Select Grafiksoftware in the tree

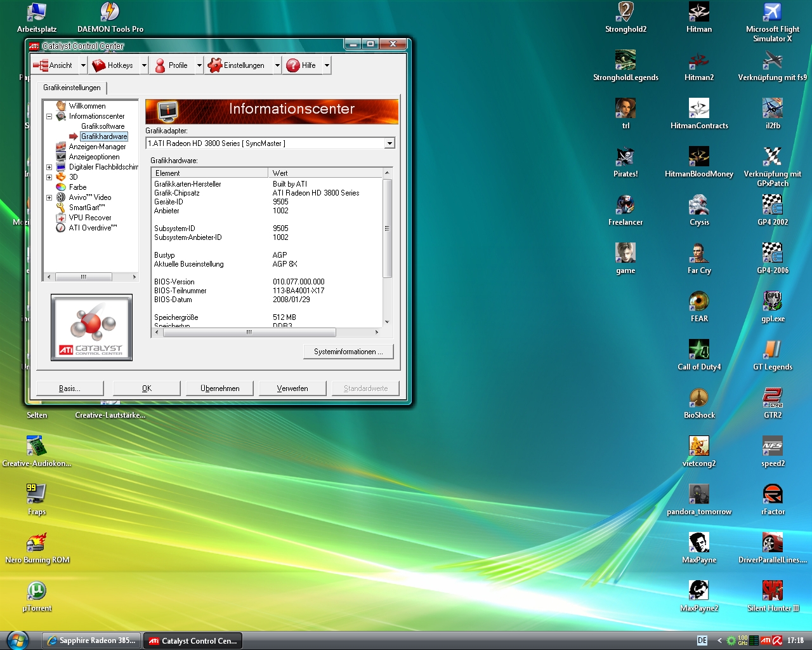[103, 126]
